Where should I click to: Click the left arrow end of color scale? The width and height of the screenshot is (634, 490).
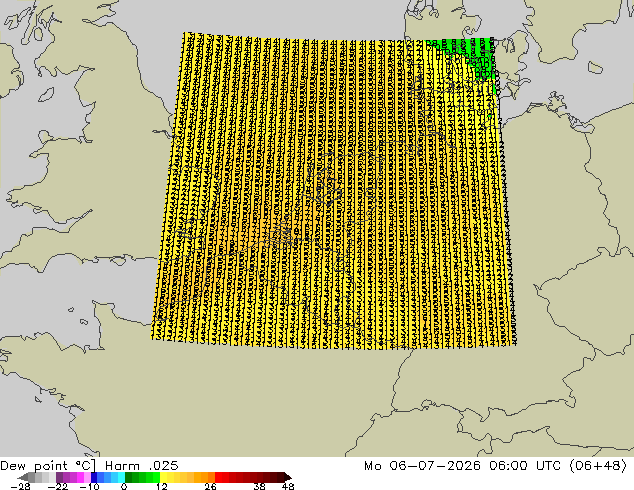22,477
